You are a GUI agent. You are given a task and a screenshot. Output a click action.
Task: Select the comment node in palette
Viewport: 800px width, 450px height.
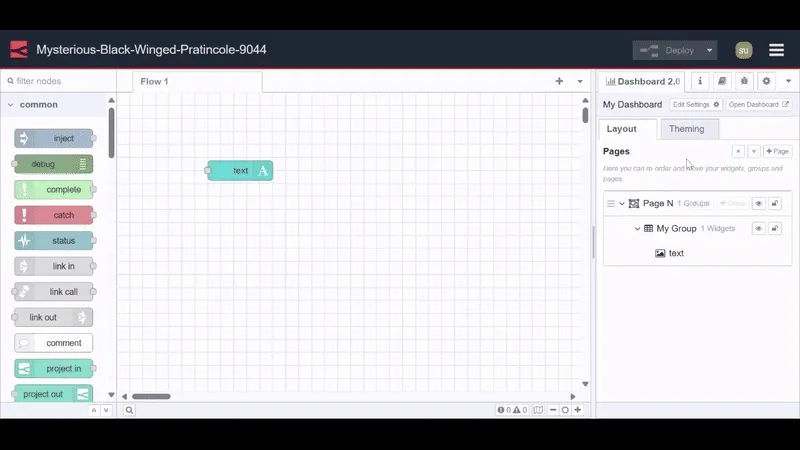[54, 343]
